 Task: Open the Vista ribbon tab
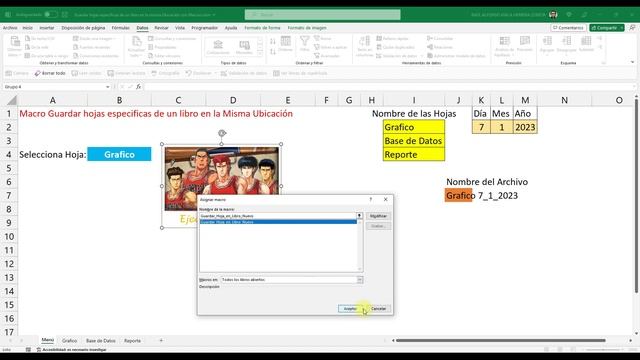(180, 28)
